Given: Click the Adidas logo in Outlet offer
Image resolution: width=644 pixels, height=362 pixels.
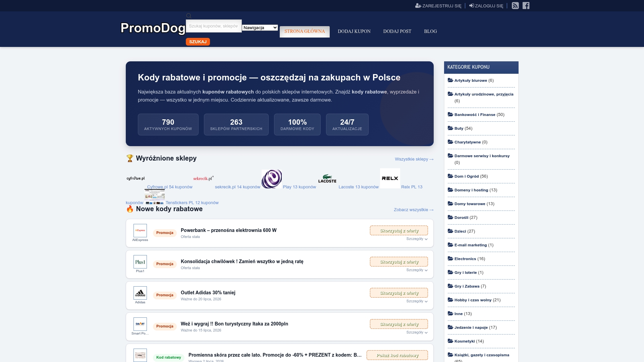Looking at the screenshot, I should tap(140, 293).
